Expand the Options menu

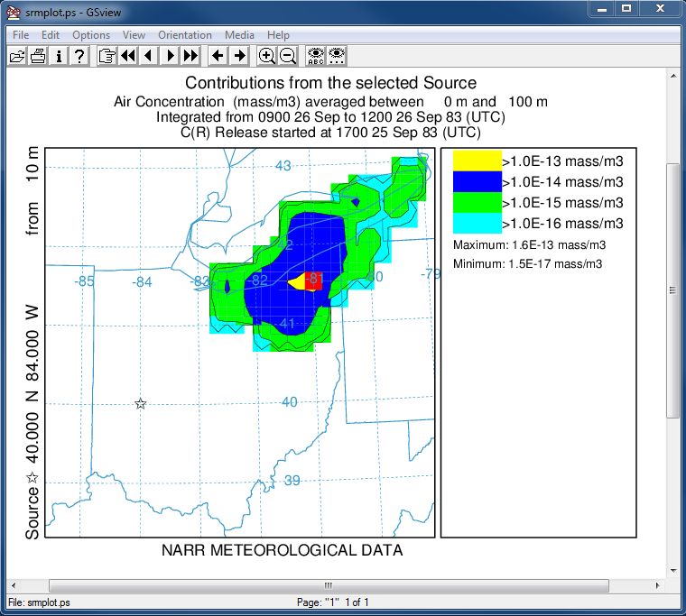click(x=90, y=35)
